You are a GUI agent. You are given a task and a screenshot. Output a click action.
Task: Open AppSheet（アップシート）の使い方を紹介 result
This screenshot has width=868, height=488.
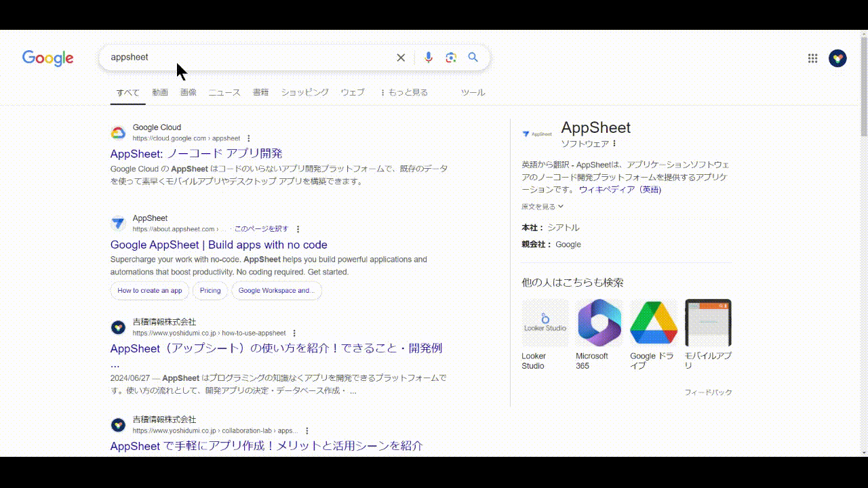[x=277, y=348]
